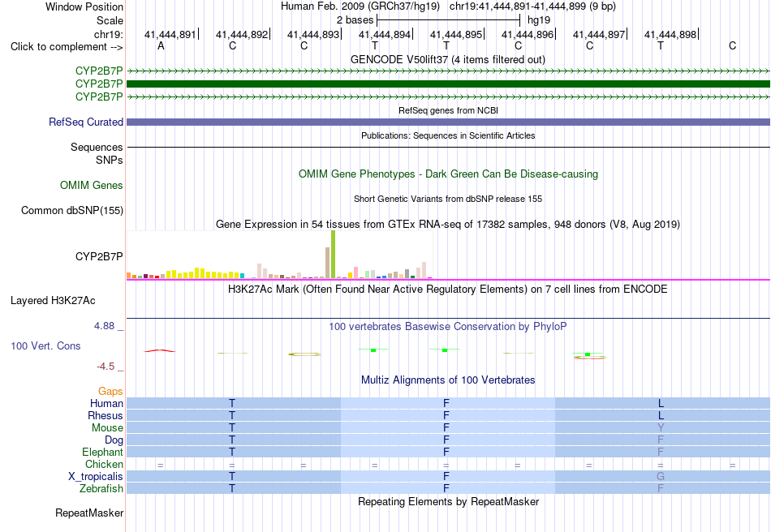Select base position label 41,444,898
This screenshot has width=771, height=532.
click(670, 34)
